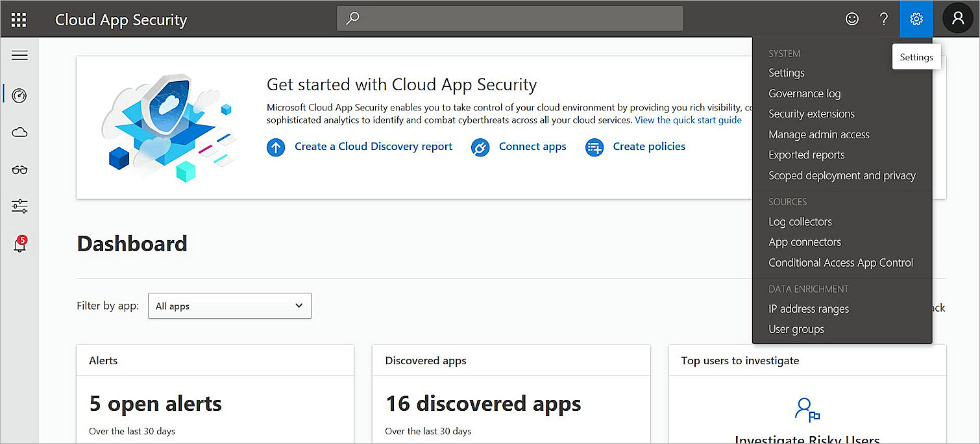Choose Manage admin access menu item
Image resolution: width=980 pixels, height=444 pixels.
coord(818,134)
